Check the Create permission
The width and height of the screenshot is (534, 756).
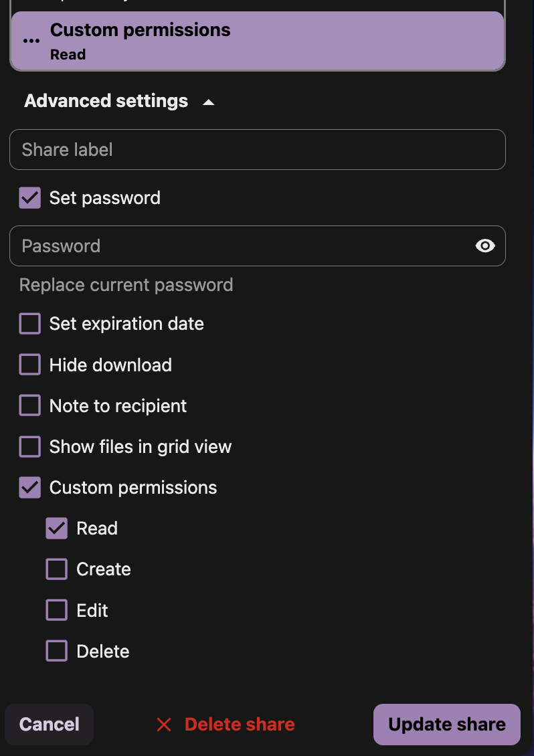[x=57, y=569]
